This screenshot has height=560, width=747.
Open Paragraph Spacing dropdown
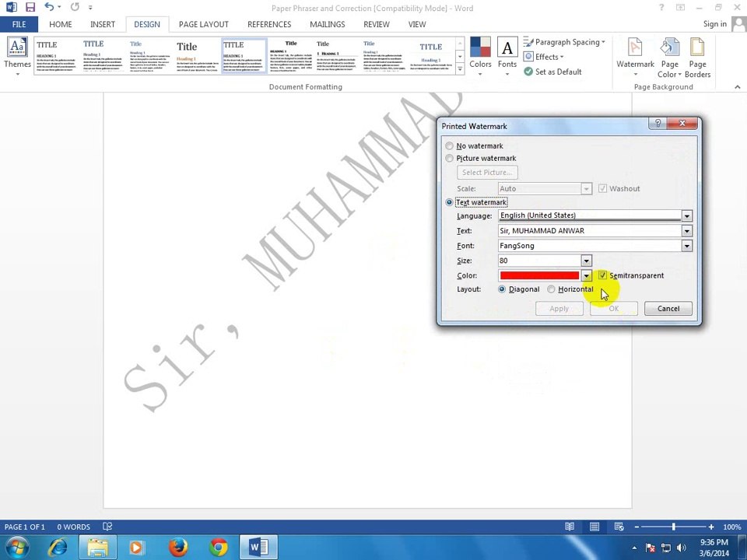click(x=564, y=42)
